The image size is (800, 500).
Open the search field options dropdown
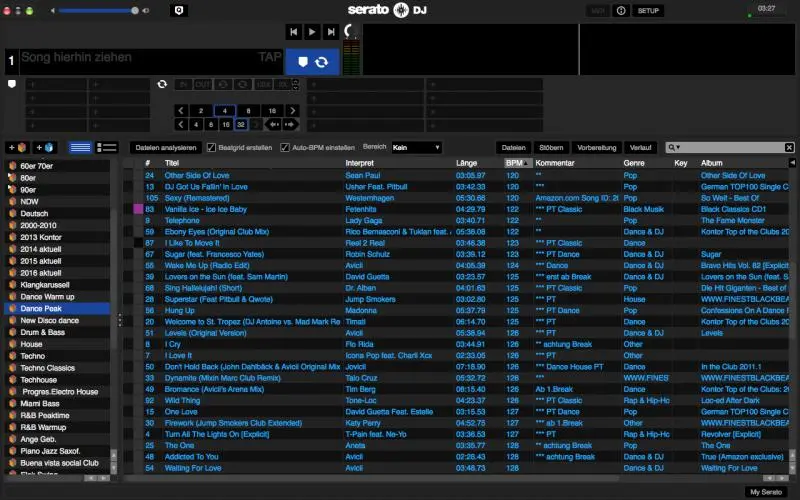(x=676, y=147)
